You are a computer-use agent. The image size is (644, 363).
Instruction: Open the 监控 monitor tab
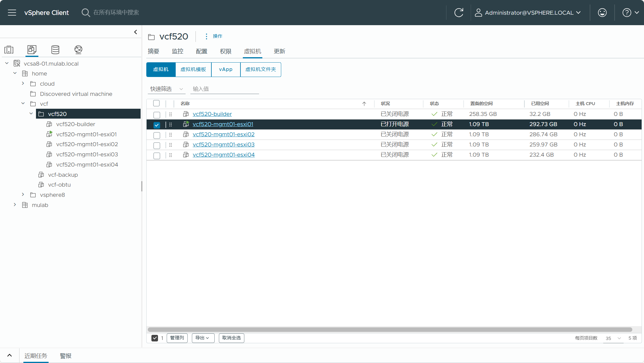[x=177, y=51]
